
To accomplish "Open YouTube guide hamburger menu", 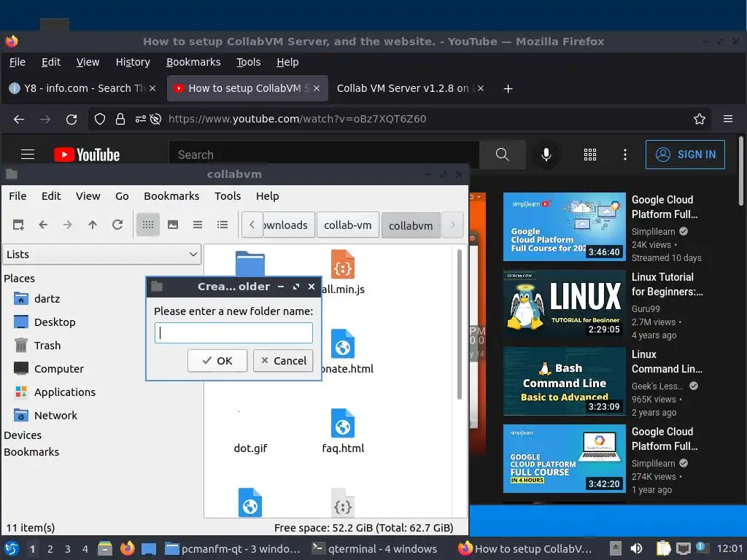I will 28,155.
